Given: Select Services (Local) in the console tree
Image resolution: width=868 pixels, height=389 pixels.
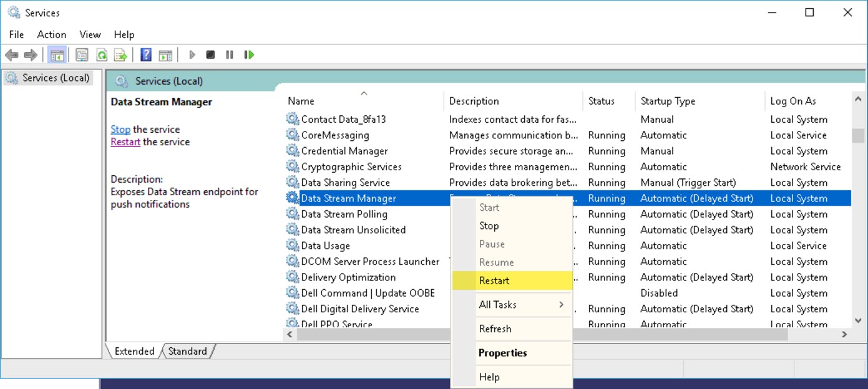Looking at the screenshot, I should pos(49,78).
